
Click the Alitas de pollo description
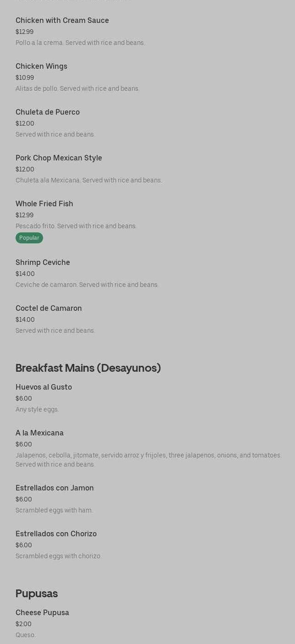click(x=77, y=88)
